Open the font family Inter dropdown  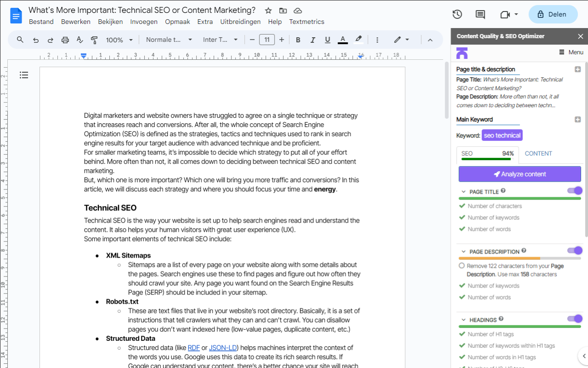click(x=220, y=40)
